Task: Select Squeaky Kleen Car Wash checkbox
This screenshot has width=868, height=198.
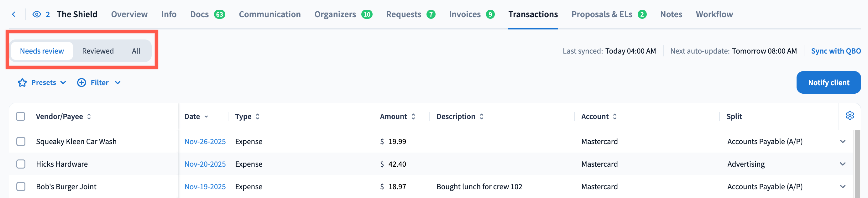Action: point(21,141)
